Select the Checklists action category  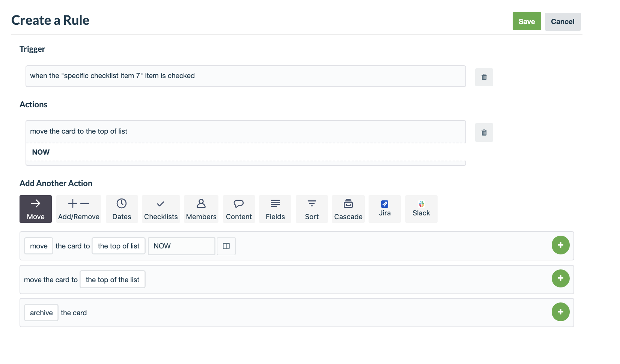(161, 209)
